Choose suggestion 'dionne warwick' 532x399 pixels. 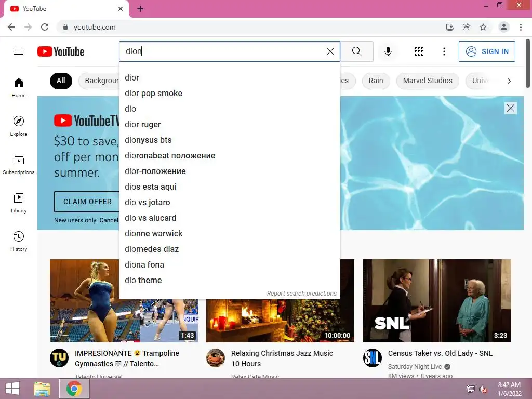click(x=229, y=234)
